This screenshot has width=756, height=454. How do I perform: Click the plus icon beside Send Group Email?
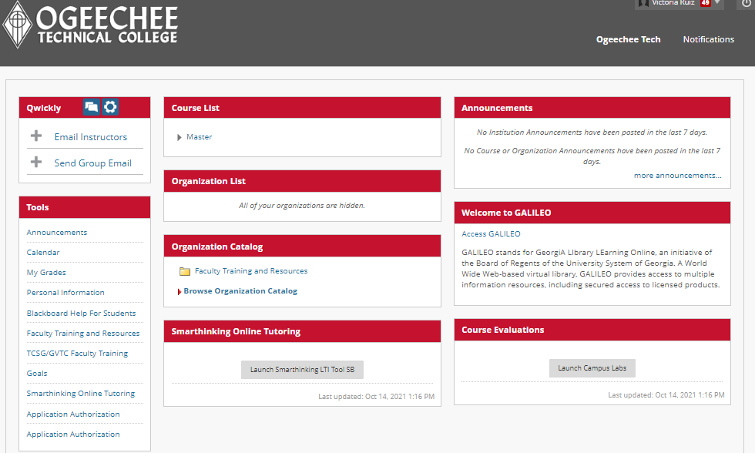click(x=36, y=162)
